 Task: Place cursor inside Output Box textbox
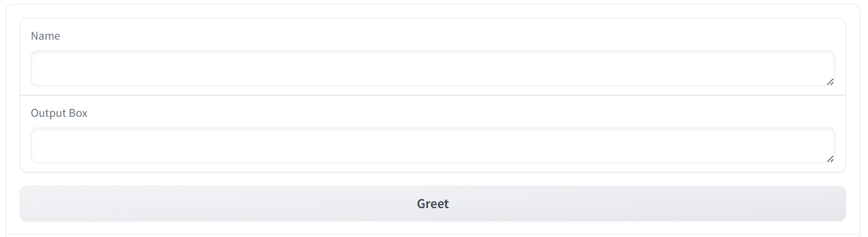432,145
